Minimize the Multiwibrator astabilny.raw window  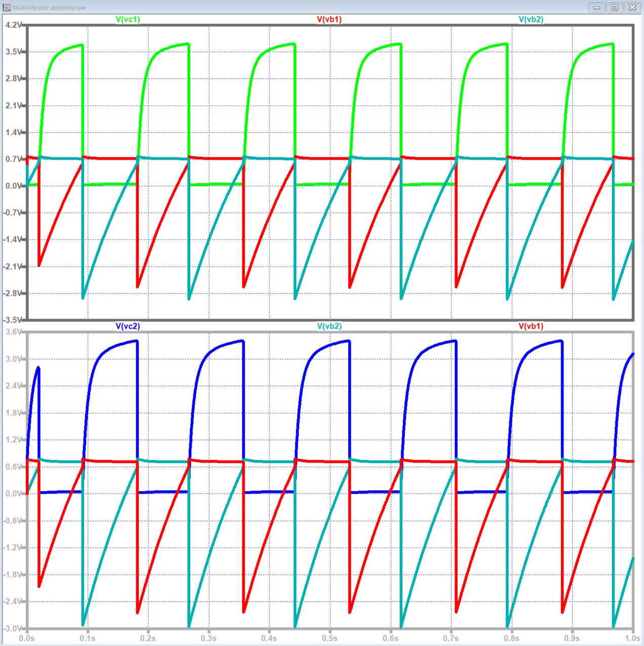tap(597, 8)
